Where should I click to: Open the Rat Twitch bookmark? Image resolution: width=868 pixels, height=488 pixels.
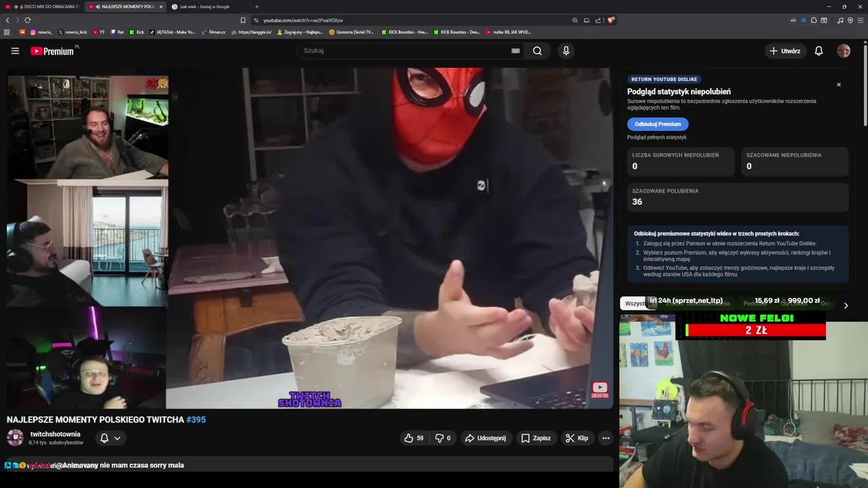(117, 32)
